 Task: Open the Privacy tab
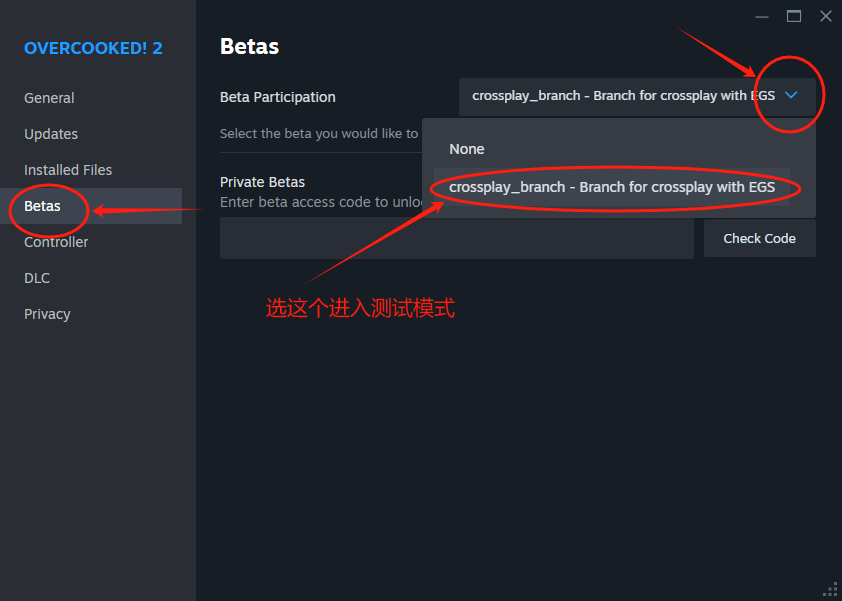point(47,314)
